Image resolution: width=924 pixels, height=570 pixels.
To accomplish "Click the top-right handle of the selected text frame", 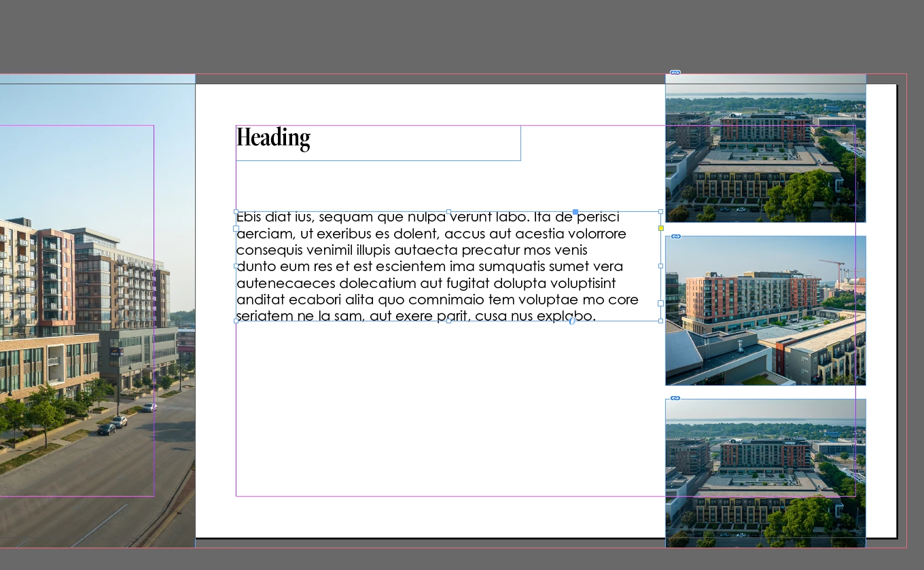I will pos(661,212).
